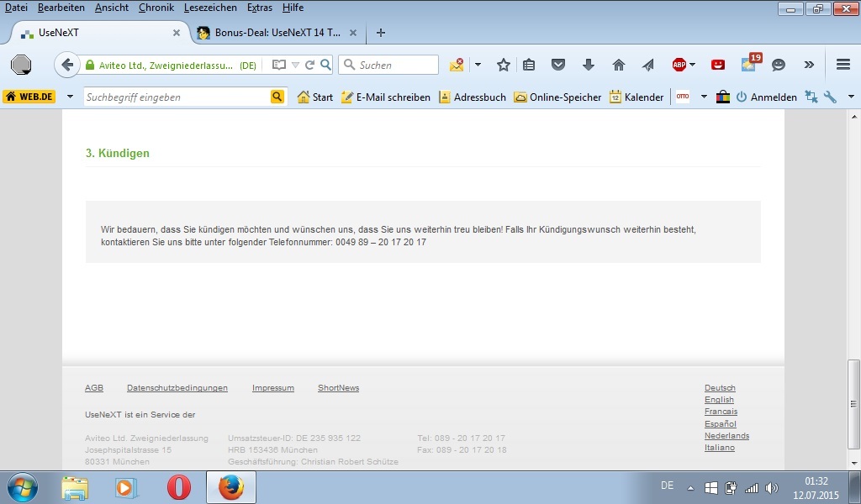Click the magnifier in address bar
This screenshot has width=861, height=504.
point(325,65)
